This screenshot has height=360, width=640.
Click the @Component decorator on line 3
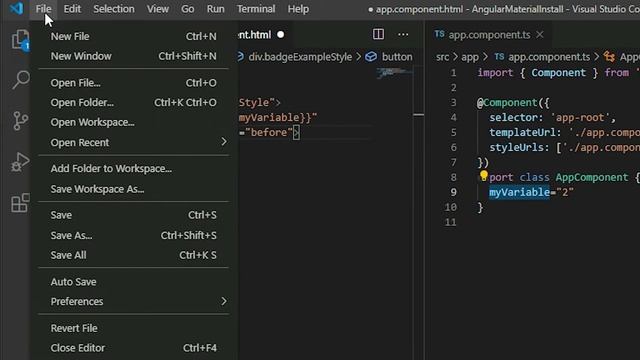[507, 102]
